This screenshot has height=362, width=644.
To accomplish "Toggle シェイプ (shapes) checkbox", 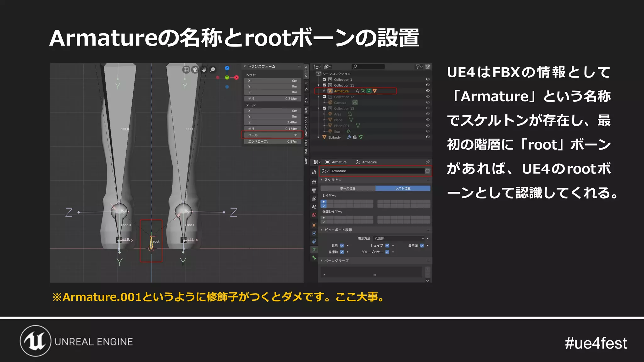I will click(x=387, y=246).
